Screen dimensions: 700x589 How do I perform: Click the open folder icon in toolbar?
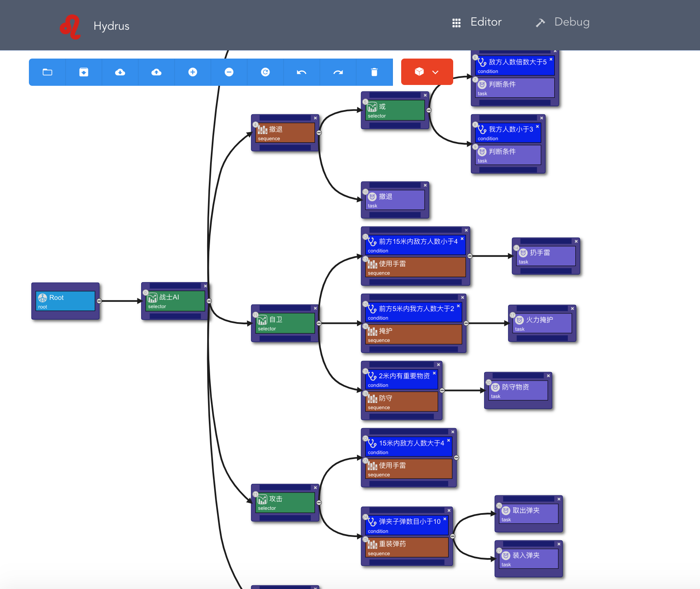point(47,72)
